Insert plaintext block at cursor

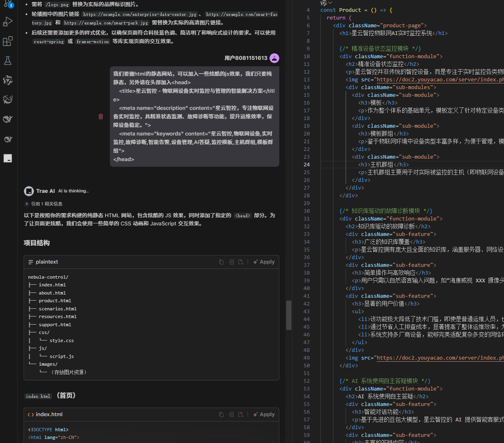pos(231,262)
